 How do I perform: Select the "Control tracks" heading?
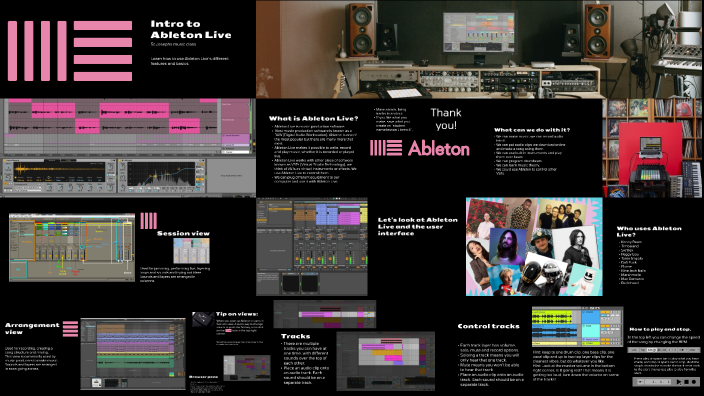[488, 326]
